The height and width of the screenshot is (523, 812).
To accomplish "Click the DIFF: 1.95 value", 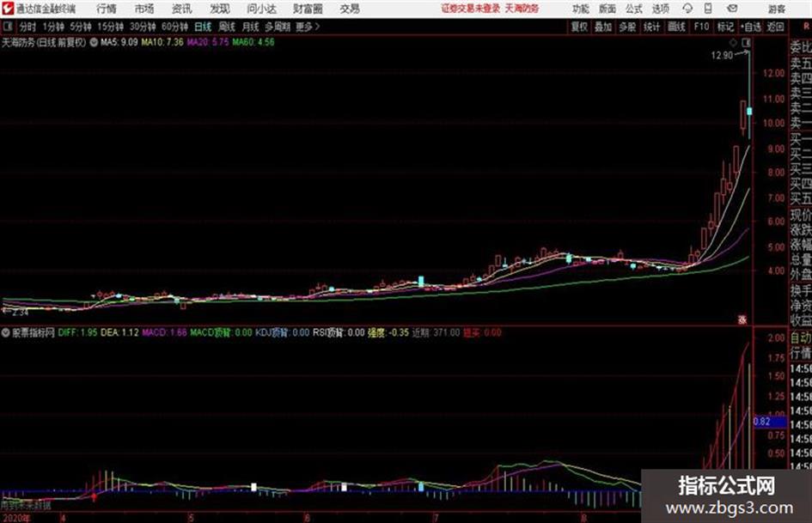I will (77, 332).
